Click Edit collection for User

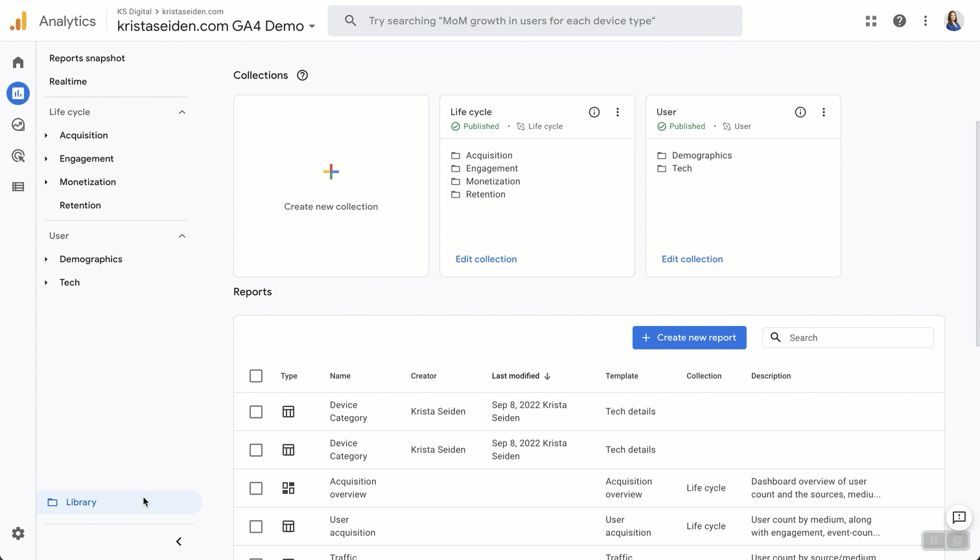point(692,259)
